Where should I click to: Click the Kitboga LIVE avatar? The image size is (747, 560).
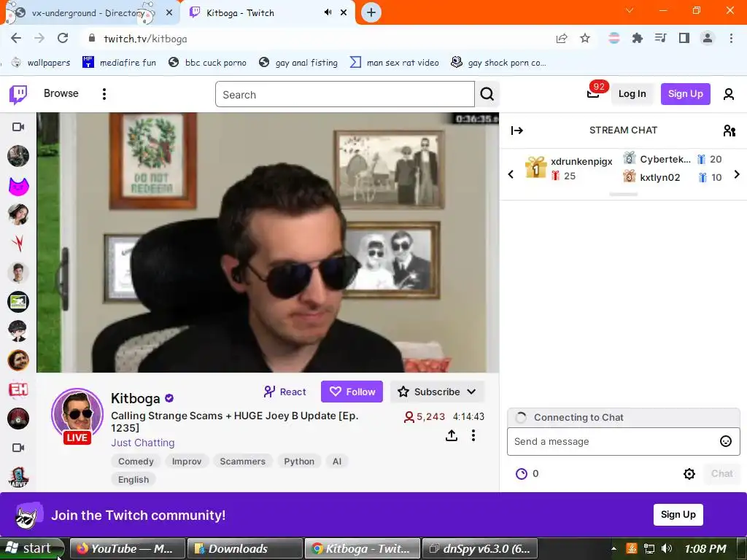[x=77, y=415]
